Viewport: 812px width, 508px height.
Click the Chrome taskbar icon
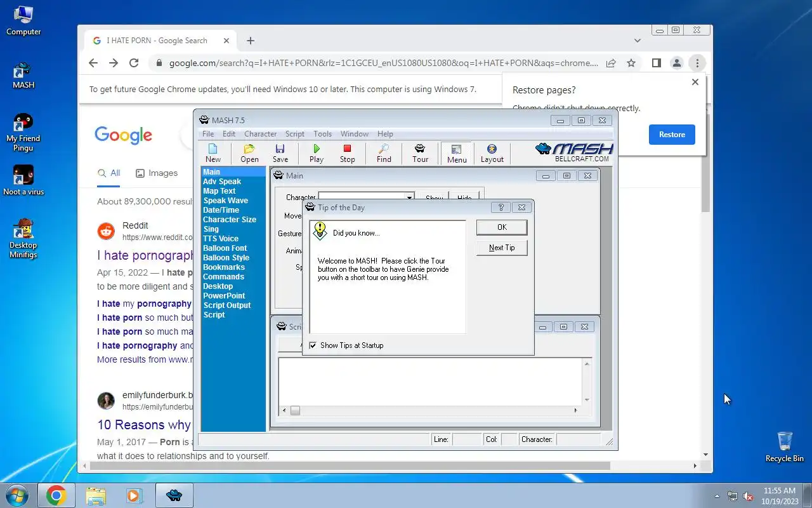point(56,495)
